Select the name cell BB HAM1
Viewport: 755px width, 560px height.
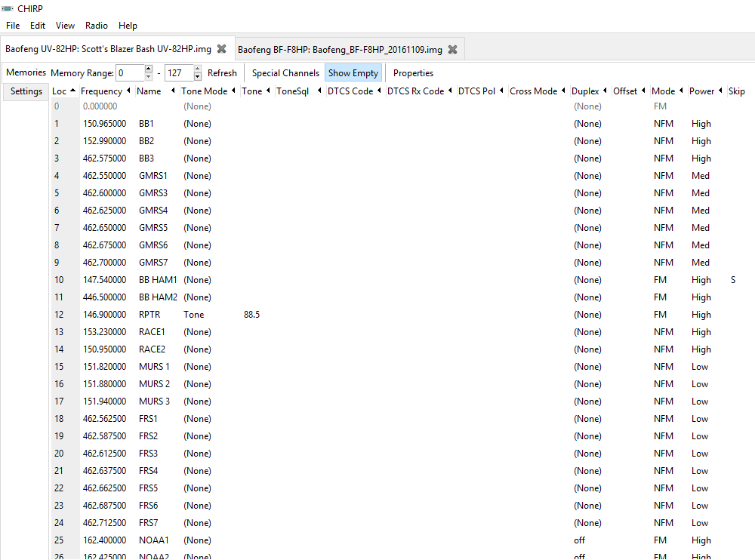(158, 280)
